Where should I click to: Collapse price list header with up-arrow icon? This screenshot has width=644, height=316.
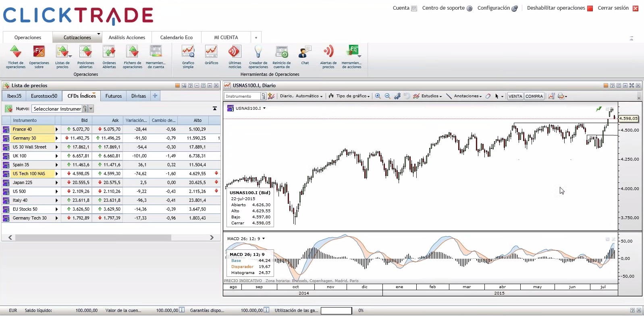[215, 109]
